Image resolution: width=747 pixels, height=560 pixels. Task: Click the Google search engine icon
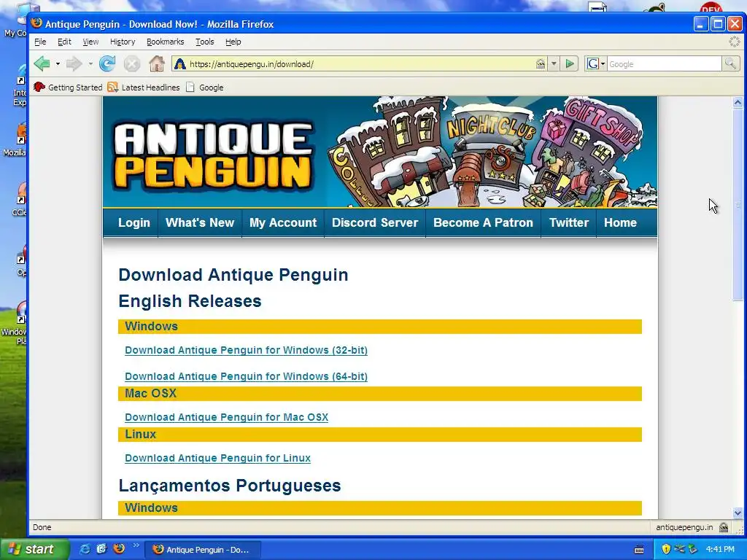[592, 64]
